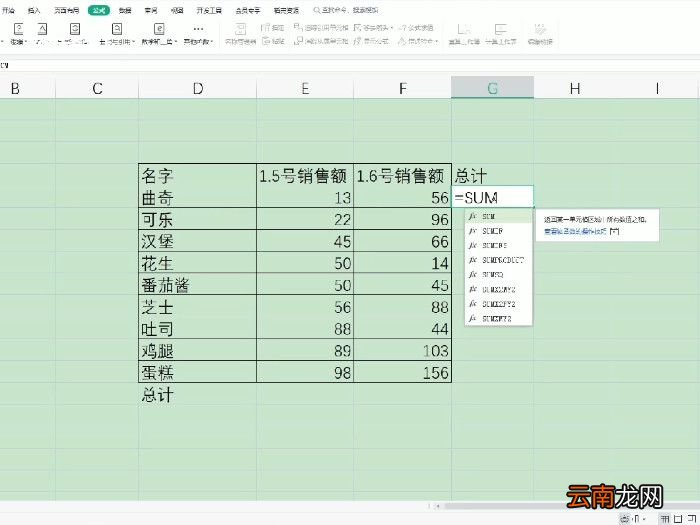Choose SUMXMY2 from the autocomplete list

498,319
